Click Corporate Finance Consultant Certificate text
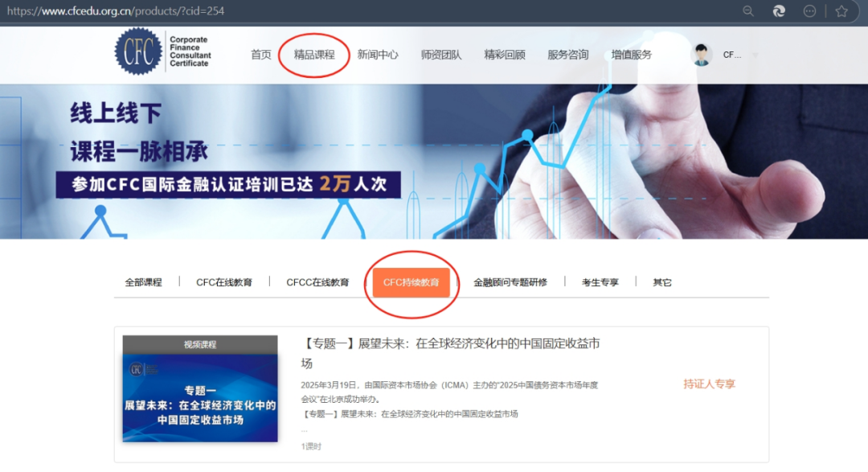868x472 pixels. tap(190, 51)
